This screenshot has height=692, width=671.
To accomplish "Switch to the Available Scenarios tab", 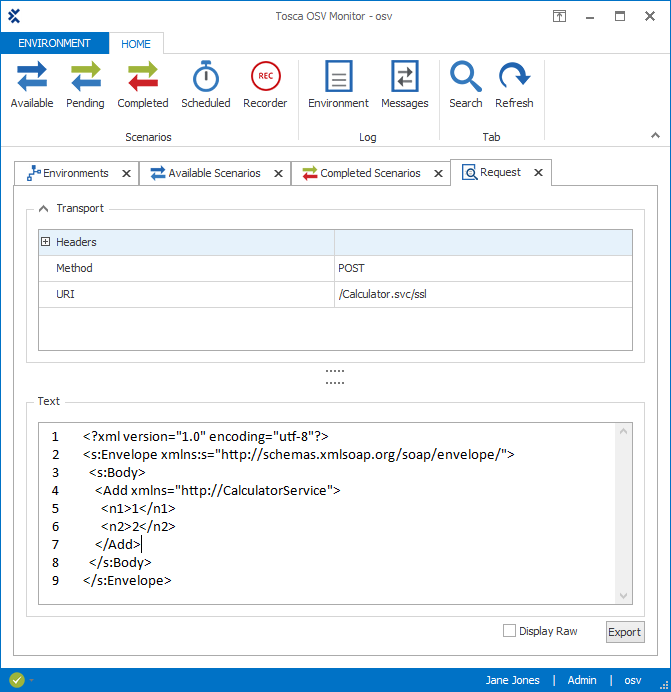I will click(x=214, y=173).
